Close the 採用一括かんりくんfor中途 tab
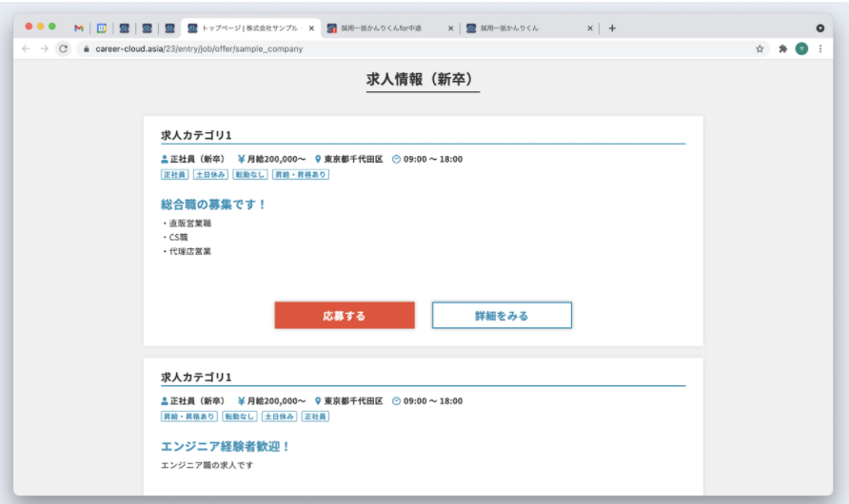 [450, 29]
